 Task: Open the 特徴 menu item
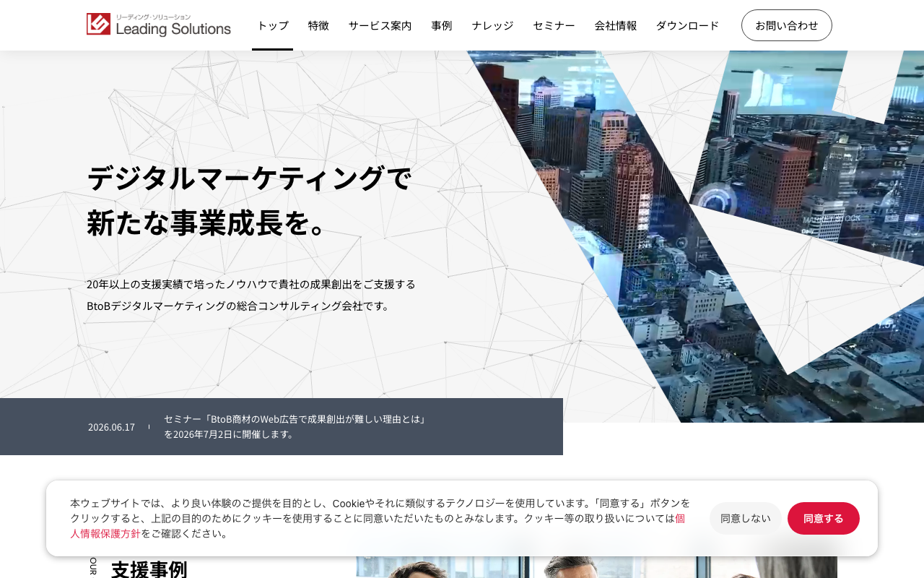point(318,25)
